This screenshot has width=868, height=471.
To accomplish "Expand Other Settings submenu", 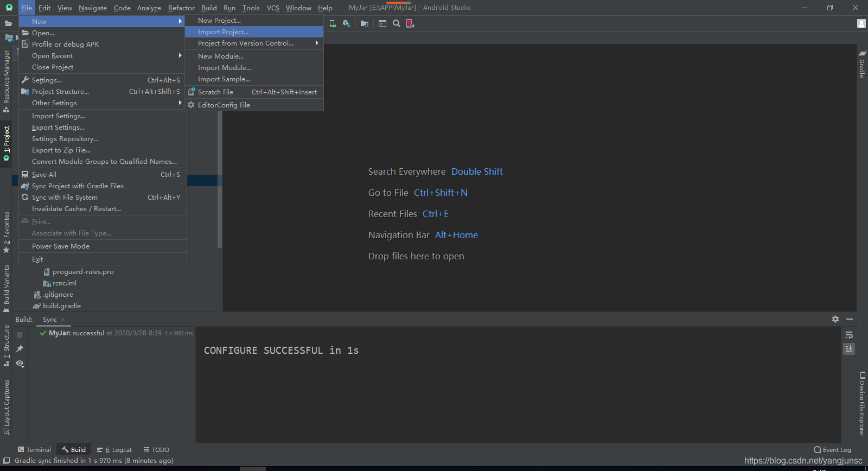I will (180, 103).
